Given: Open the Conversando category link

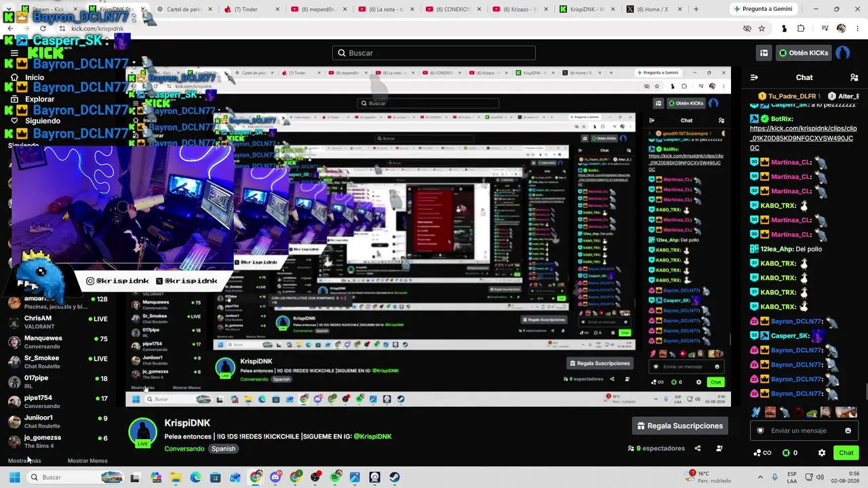Looking at the screenshot, I should click(184, 449).
